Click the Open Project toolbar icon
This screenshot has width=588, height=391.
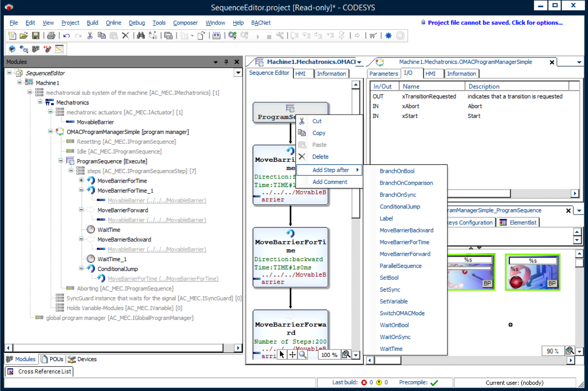[24, 35]
